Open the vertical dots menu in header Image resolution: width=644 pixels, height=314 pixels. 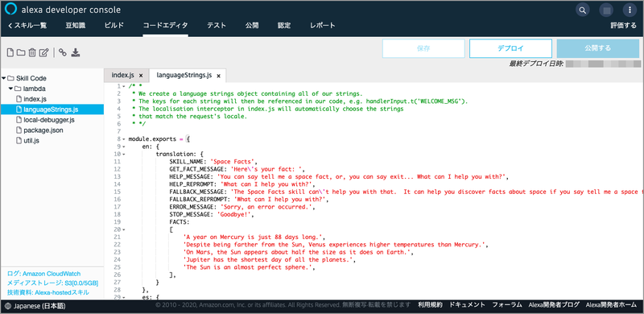coord(630,10)
